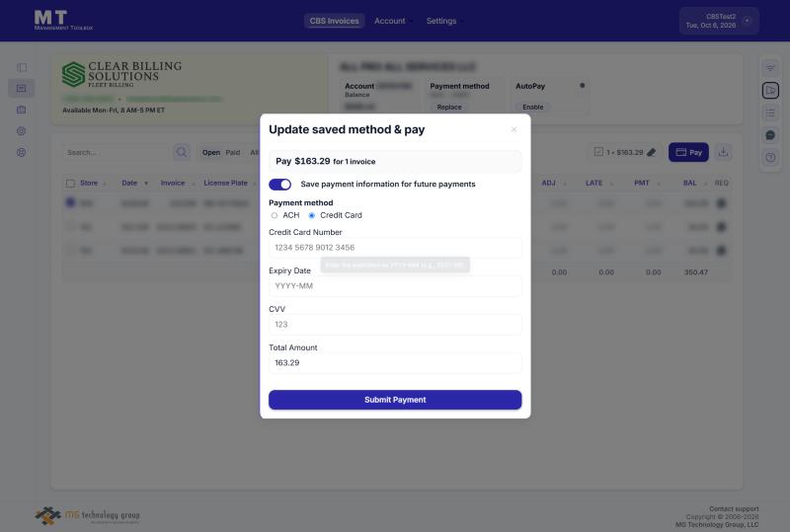Click the Replace payment method button
Viewport: 790px width, 532px height.
tap(449, 107)
